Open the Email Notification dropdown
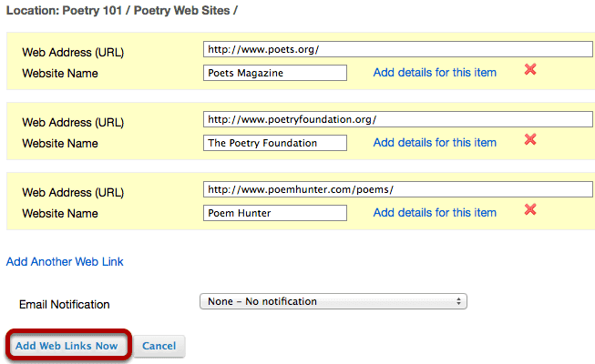 pyautogui.click(x=333, y=301)
